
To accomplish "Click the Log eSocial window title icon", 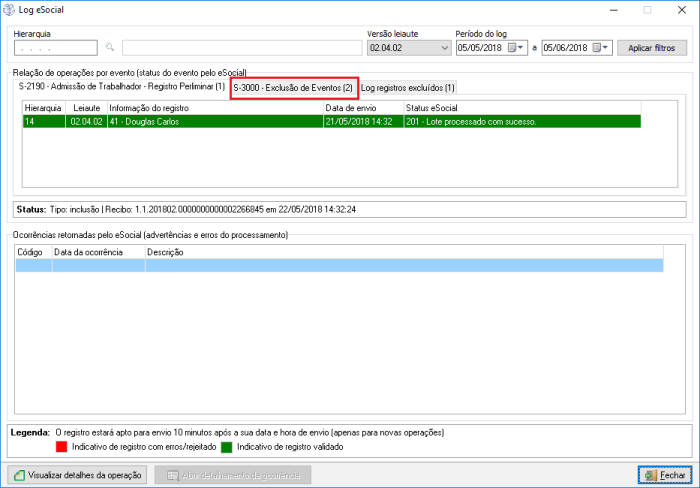I will [10, 10].
